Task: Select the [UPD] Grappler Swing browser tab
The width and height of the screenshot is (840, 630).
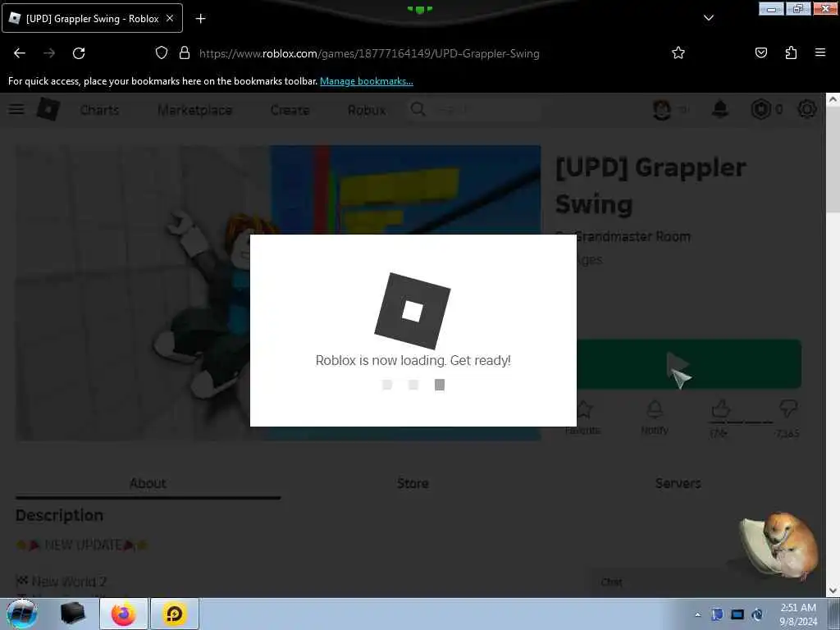Action: pyautogui.click(x=92, y=18)
